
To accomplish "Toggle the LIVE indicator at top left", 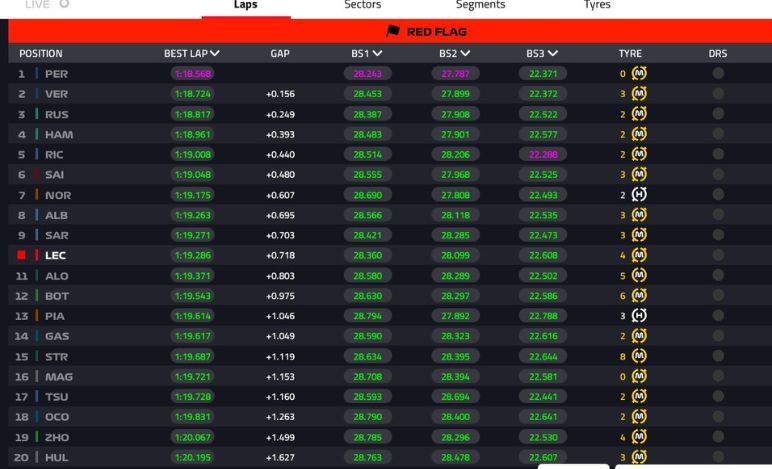I will pos(65,4).
